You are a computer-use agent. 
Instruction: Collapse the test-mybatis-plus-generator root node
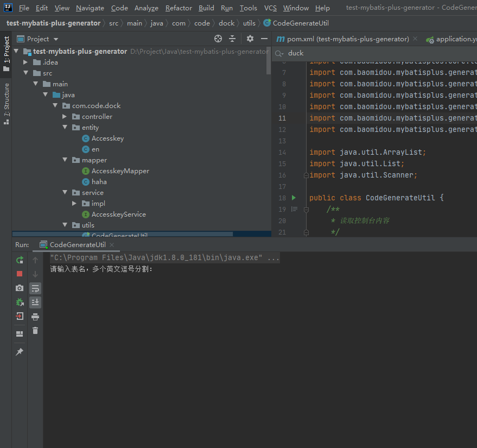[16, 51]
